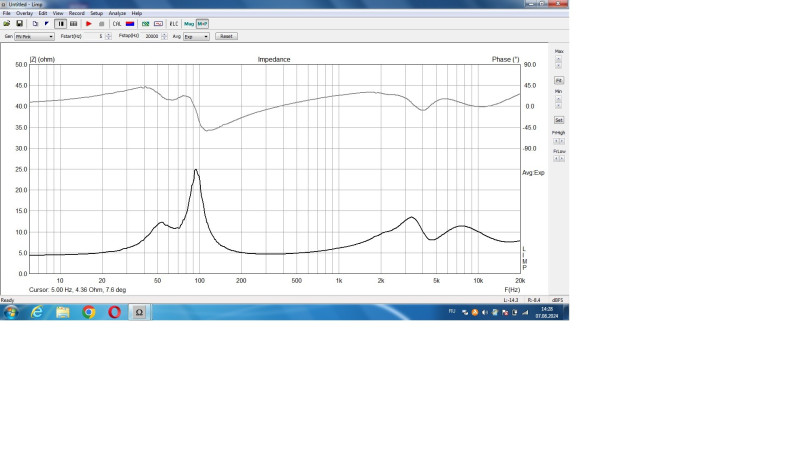Start recording with the red play button
Screen dimensions: 800x450
[88, 23]
